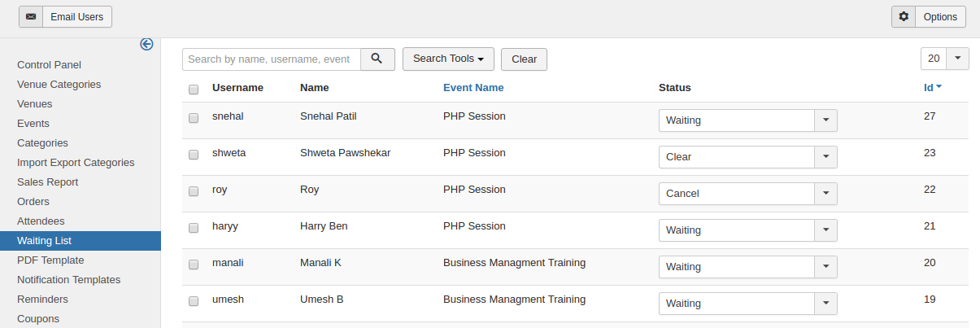
Task: Open the Attendees menu item
Action: click(x=41, y=221)
